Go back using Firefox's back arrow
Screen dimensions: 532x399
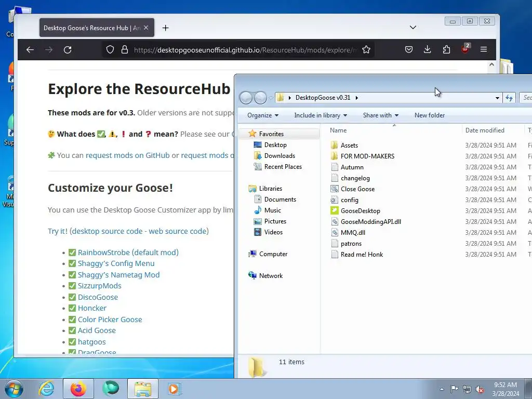click(x=30, y=50)
